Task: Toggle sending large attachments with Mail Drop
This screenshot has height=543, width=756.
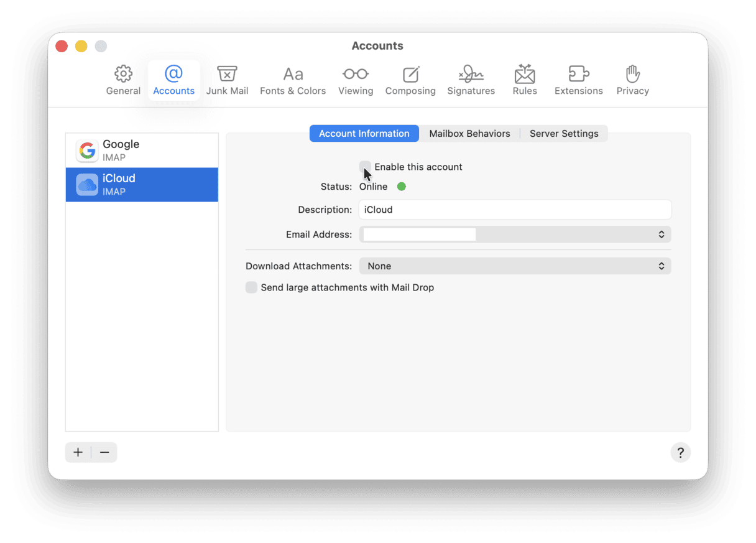Action: [251, 287]
